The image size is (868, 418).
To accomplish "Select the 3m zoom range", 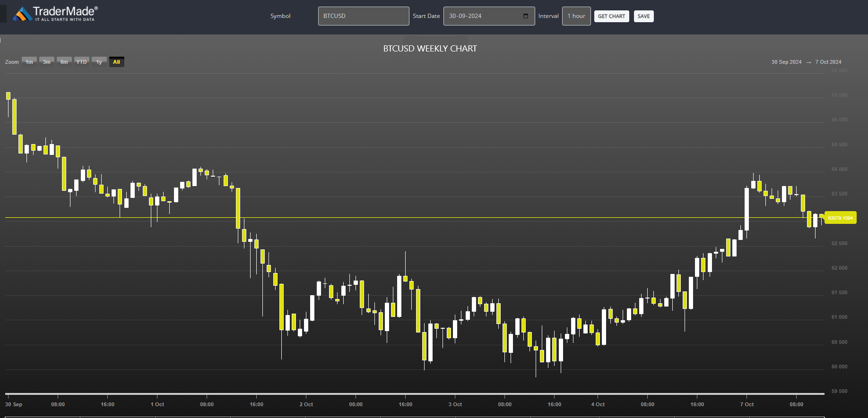I will (x=47, y=62).
